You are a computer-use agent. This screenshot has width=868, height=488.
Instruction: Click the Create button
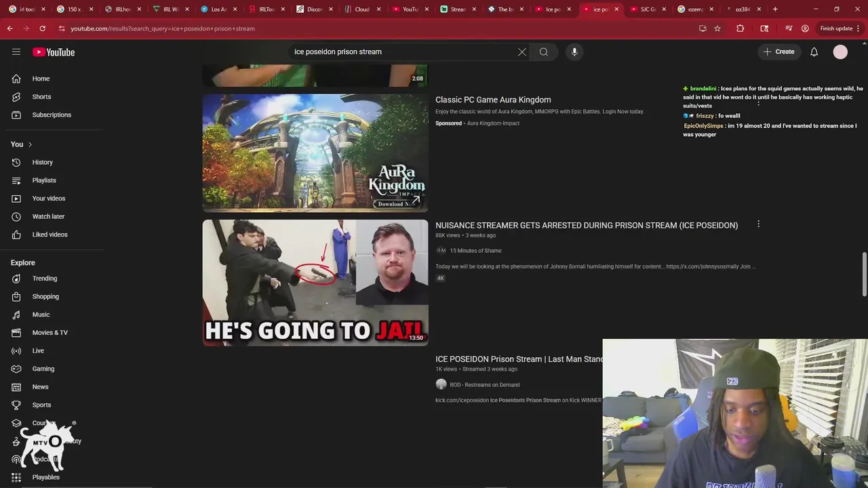point(778,52)
